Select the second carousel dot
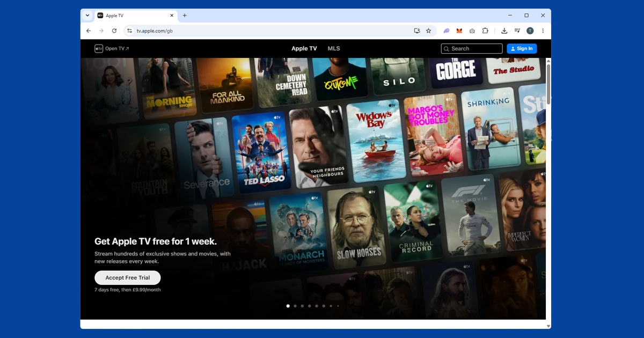 coord(295,306)
